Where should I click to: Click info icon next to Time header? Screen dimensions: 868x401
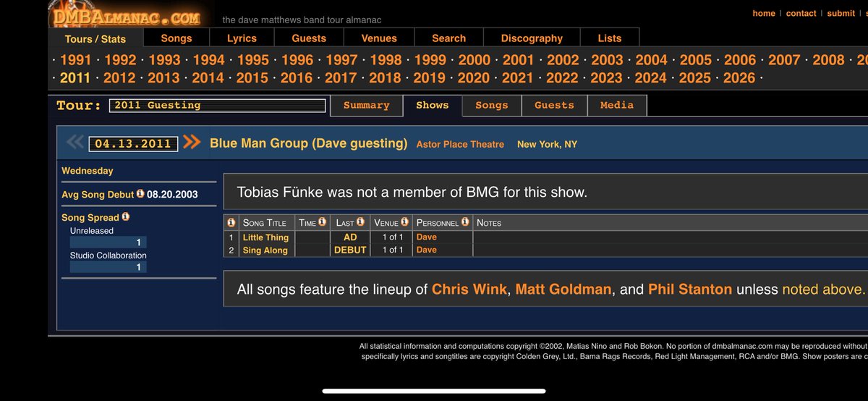[x=322, y=222]
